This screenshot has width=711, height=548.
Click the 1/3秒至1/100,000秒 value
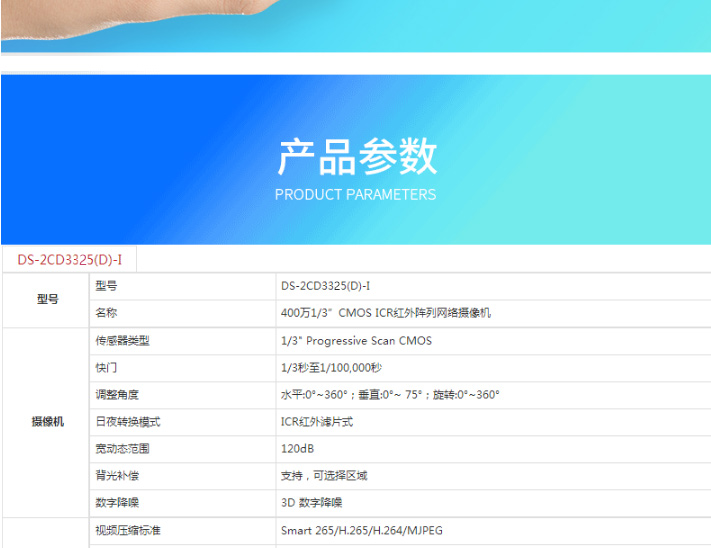[331, 368]
